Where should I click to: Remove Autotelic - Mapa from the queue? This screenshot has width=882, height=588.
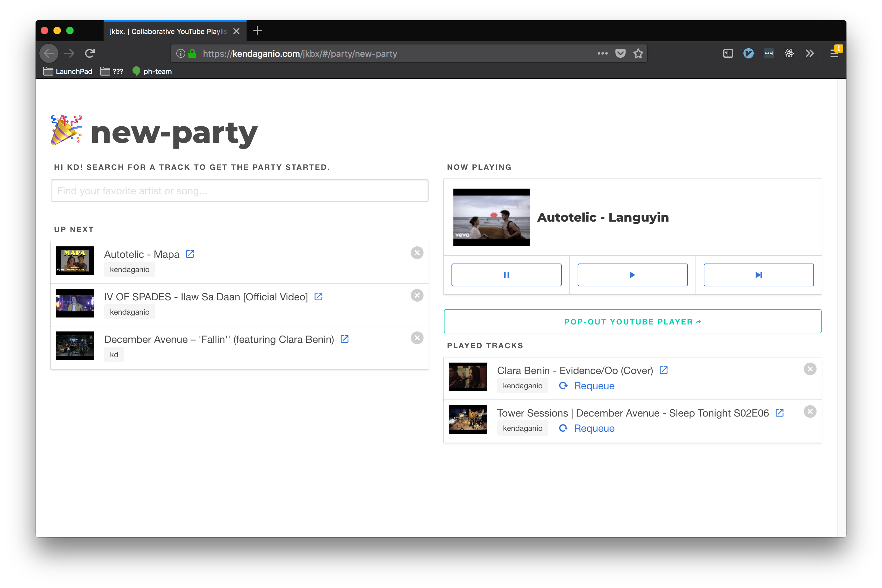(417, 253)
